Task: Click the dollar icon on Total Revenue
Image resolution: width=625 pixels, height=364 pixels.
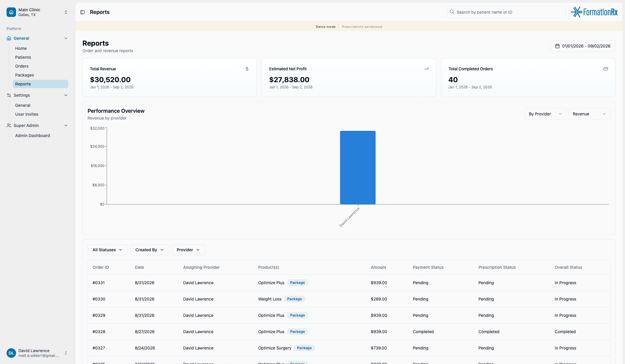Action: [x=247, y=69]
